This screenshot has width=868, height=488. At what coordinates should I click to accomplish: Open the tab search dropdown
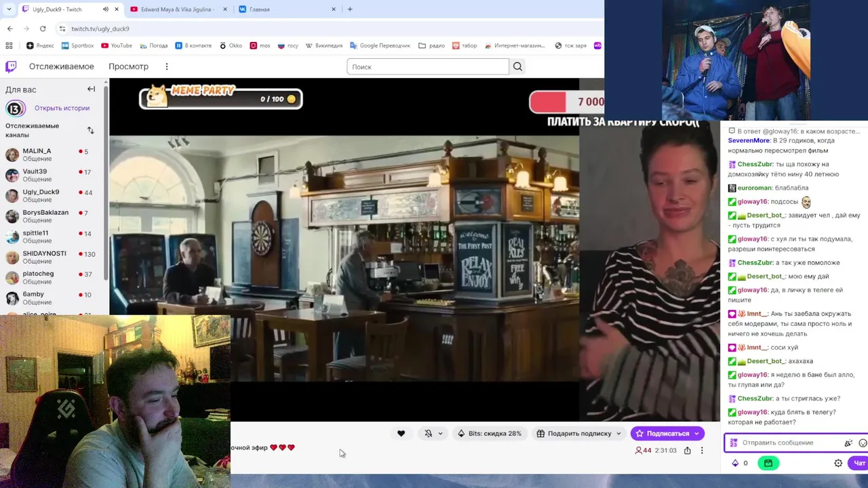tap(8, 9)
